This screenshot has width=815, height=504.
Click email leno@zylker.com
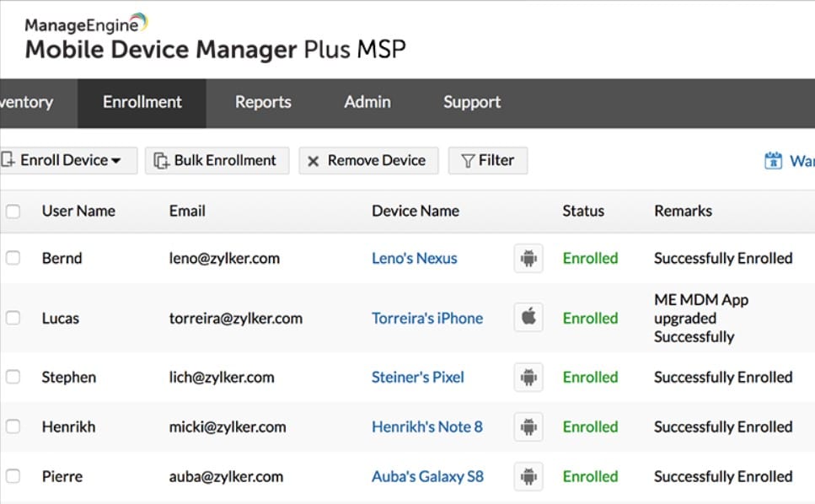[224, 258]
